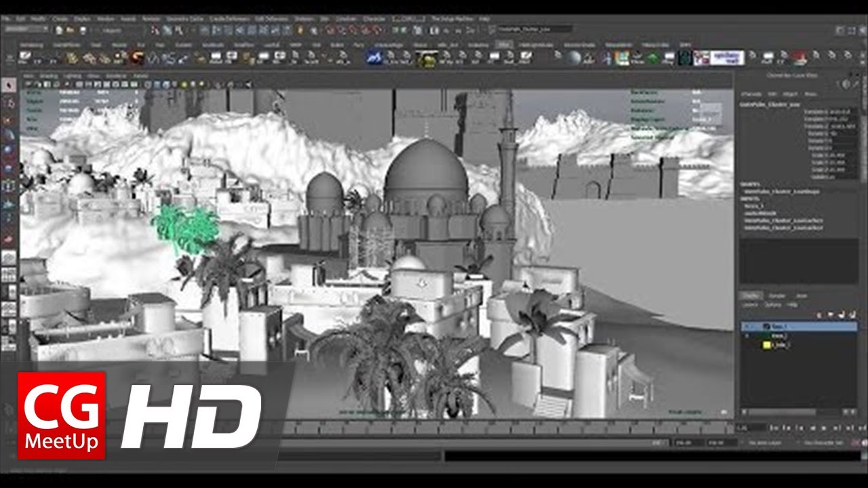The width and height of the screenshot is (868, 488).
Task: Click the Save Scene icon in status line
Action: pyautogui.click(x=83, y=30)
